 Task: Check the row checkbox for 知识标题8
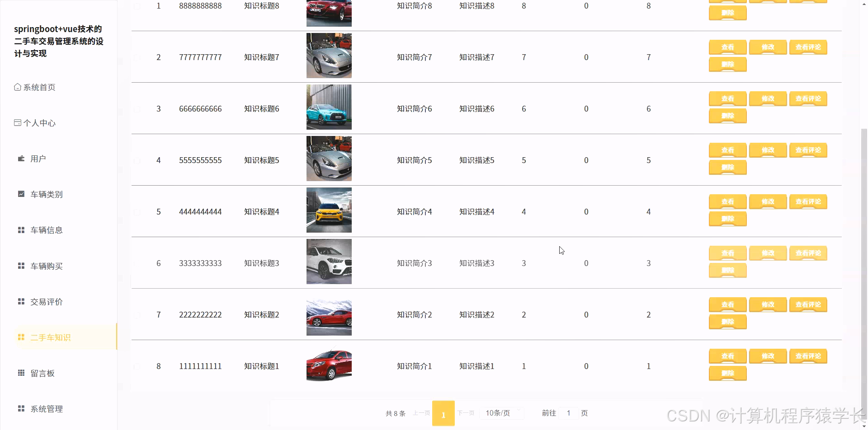138,6
